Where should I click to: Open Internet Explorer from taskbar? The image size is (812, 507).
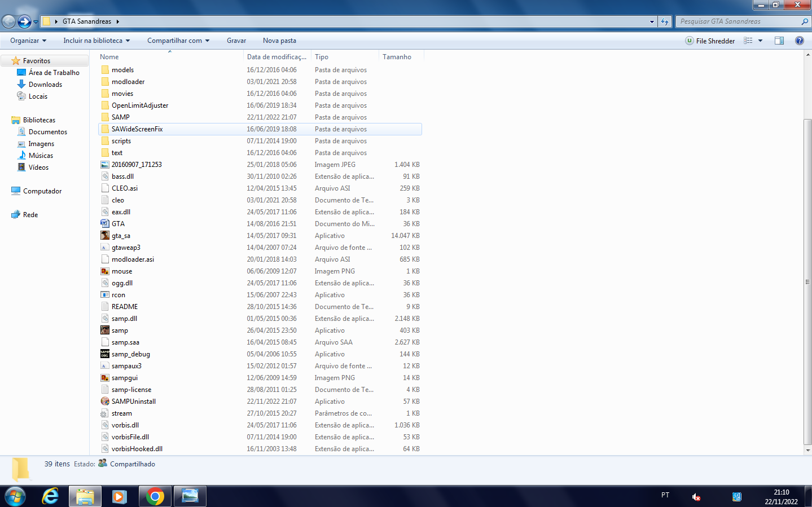51,496
